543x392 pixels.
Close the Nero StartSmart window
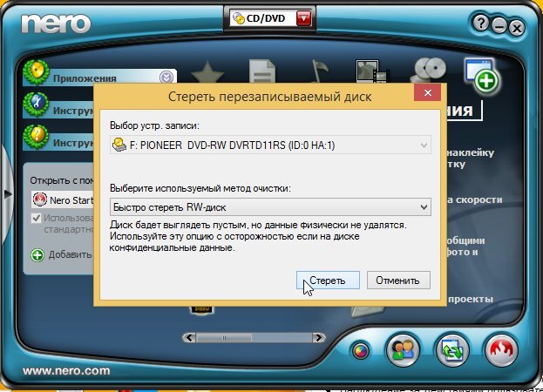[x=517, y=28]
